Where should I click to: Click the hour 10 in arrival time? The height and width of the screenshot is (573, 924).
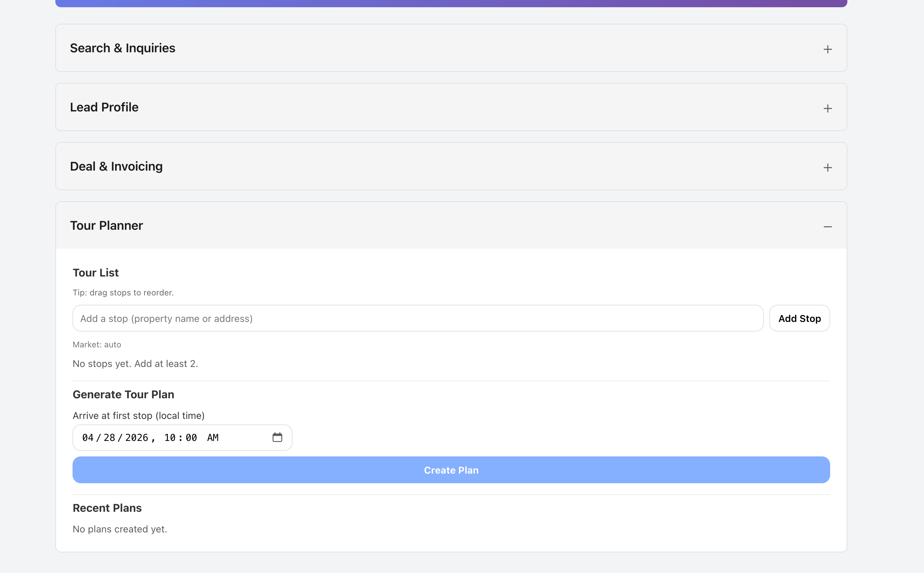(170, 438)
